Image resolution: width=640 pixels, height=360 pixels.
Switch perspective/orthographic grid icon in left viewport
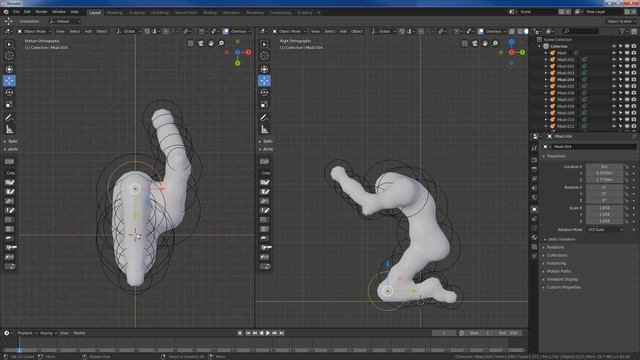191,43
